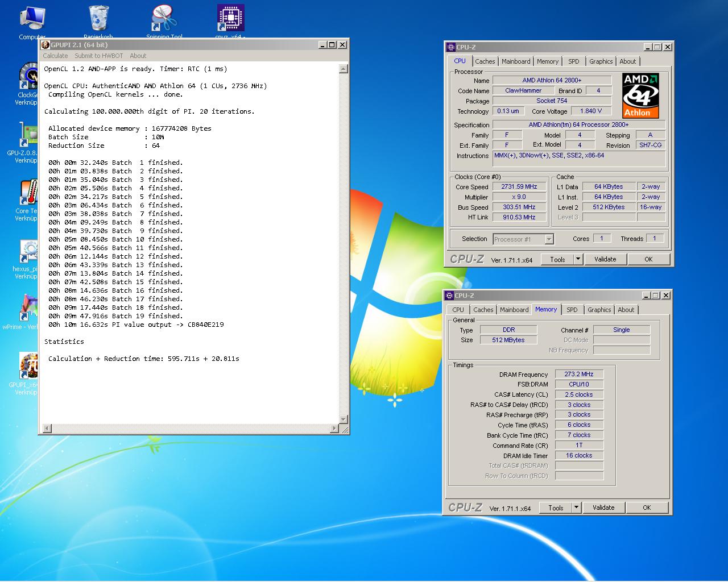Minimize the GPUPI 2.1 window

pos(323,45)
